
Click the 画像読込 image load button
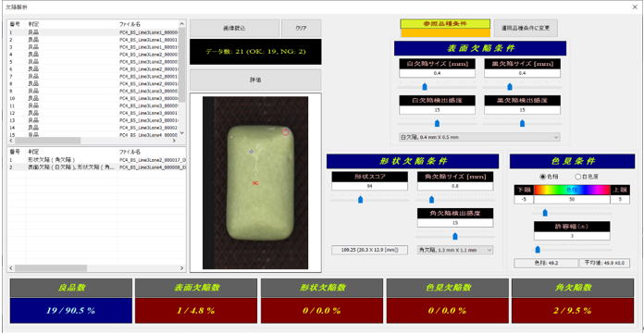(234, 29)
